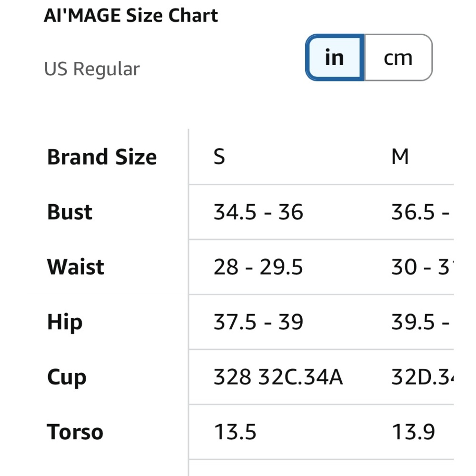Select the S size column header
The width and height of the screenshot is (476, 476).
pos(219,157)
